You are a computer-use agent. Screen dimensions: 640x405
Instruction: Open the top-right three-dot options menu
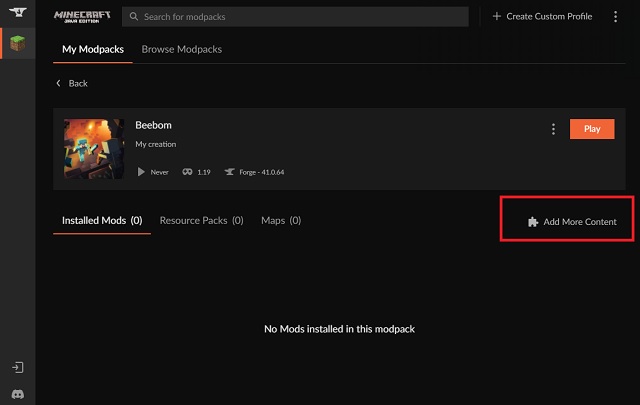pyautogui.click(x=616, y=16)
